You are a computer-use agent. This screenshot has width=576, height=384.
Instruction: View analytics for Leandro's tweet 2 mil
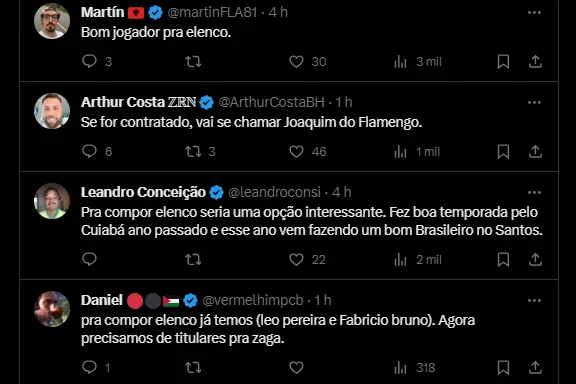[418, 260]
